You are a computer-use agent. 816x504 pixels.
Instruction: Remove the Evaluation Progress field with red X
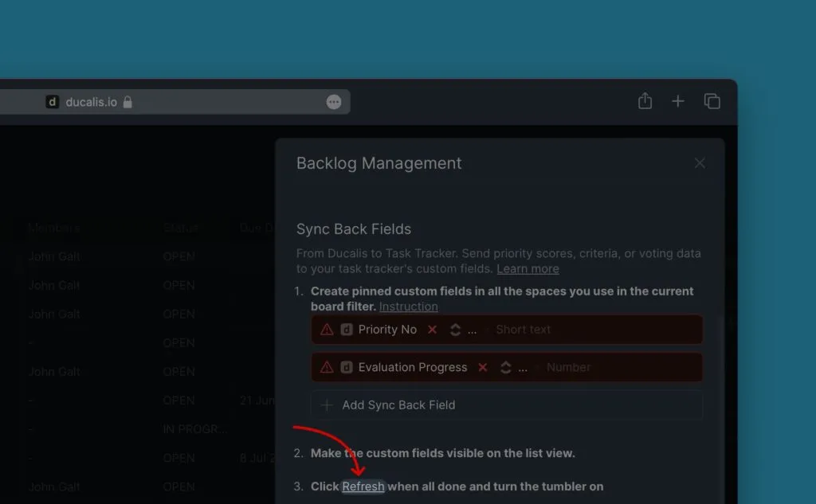click(482, 367)
